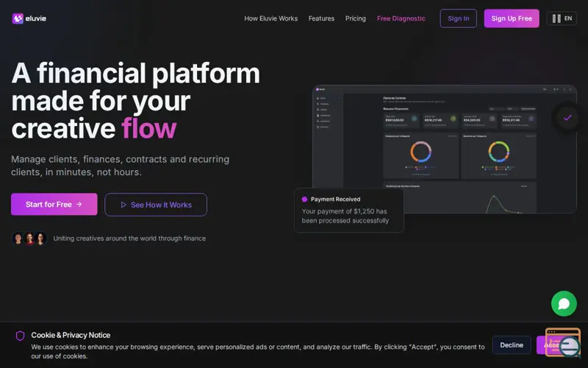
Task: Click the shield icon in cookie notice
Action: pyautogui.click(x=21, y=336)
